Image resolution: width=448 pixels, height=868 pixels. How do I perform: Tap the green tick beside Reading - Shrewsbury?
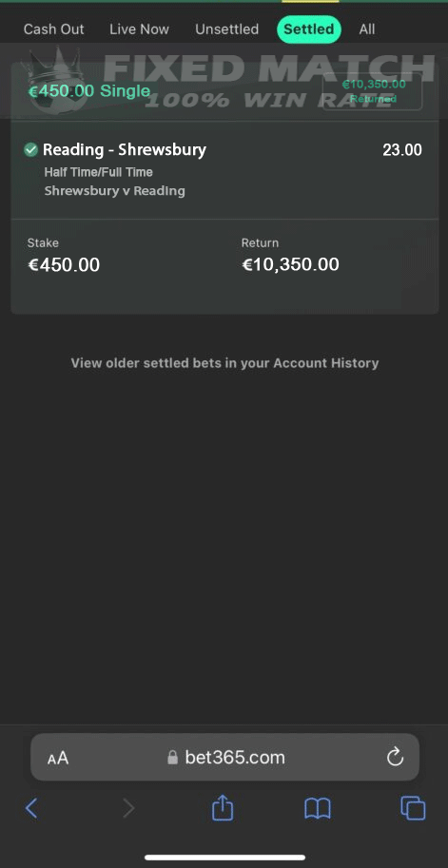tap(31, 149)
